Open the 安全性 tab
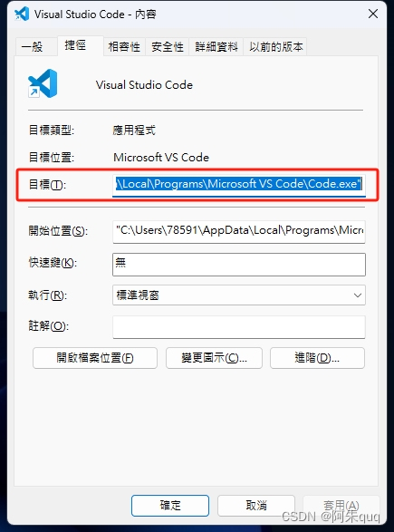Viewport: 394px width, 532px height. pos(168,47)
